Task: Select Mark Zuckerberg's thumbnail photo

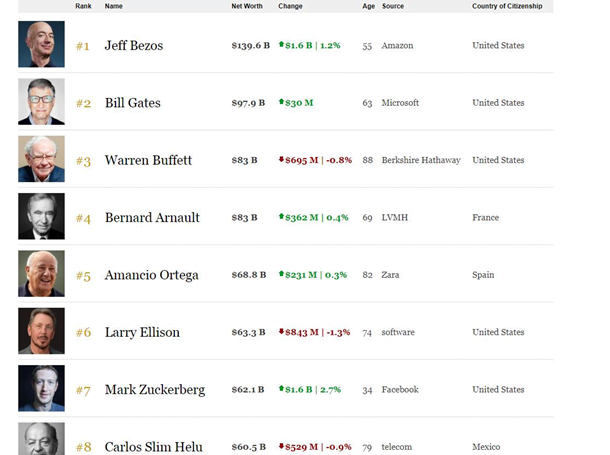Action: [41, 389]
